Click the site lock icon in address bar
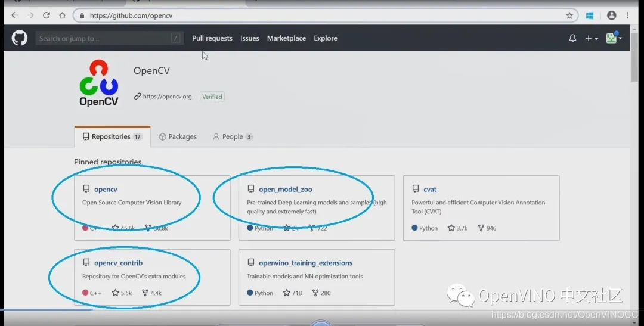This screenshot has height=326, width=644. pos(82,15)
